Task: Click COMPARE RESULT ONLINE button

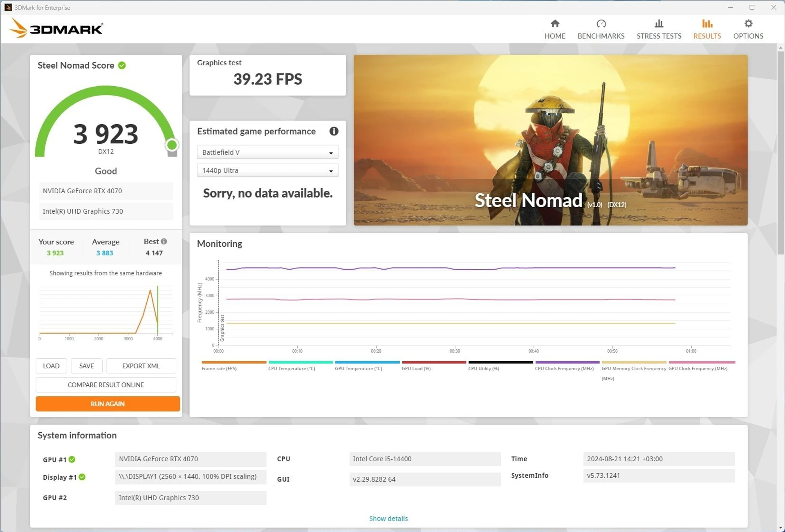Action: point(106,385)
